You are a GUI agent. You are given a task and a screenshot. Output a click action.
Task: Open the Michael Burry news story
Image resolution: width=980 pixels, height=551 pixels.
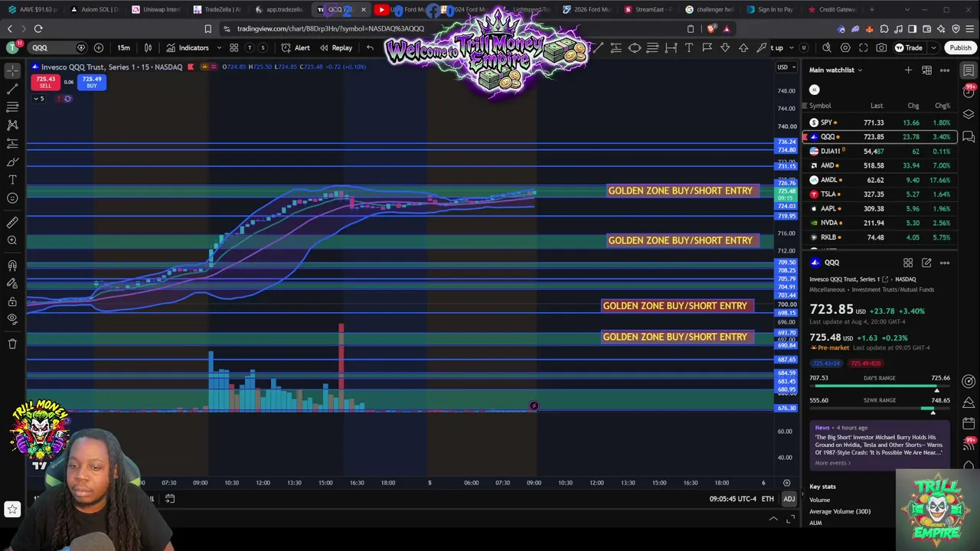coord(879,445)
